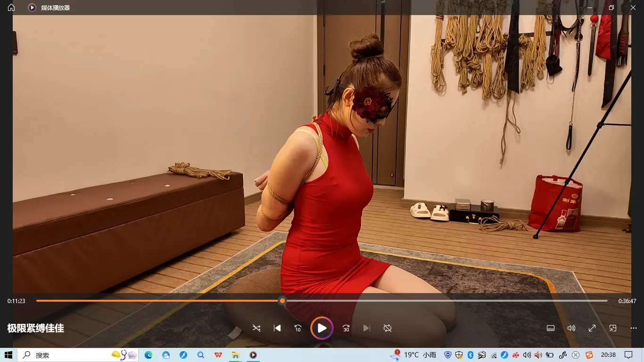Open WPS Office from the taskbar

(218, 355)
